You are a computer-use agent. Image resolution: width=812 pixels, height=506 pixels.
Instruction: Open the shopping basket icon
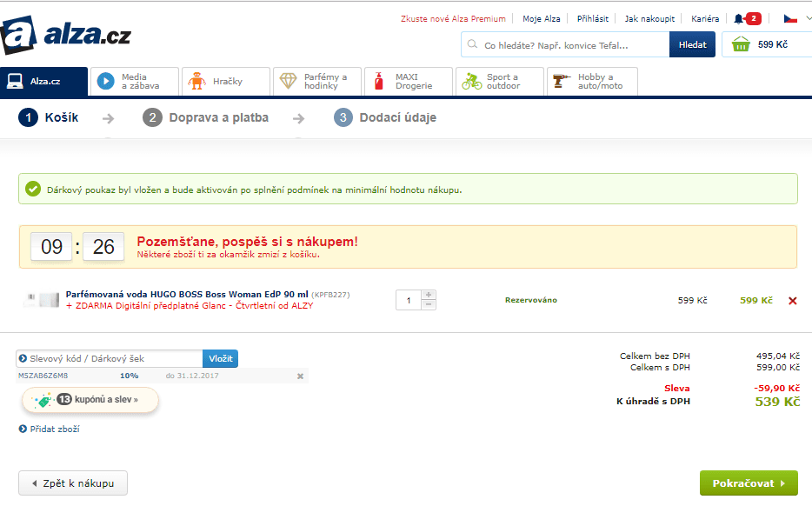pyautogui.click(x=741, y=44)
